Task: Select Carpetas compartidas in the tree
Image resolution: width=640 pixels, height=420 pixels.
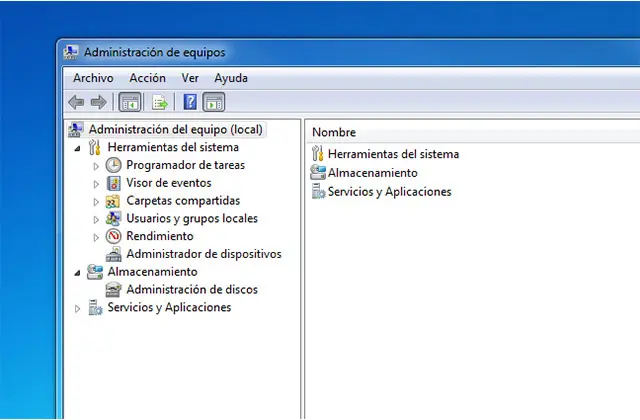Action: click(x=183, y=200)
